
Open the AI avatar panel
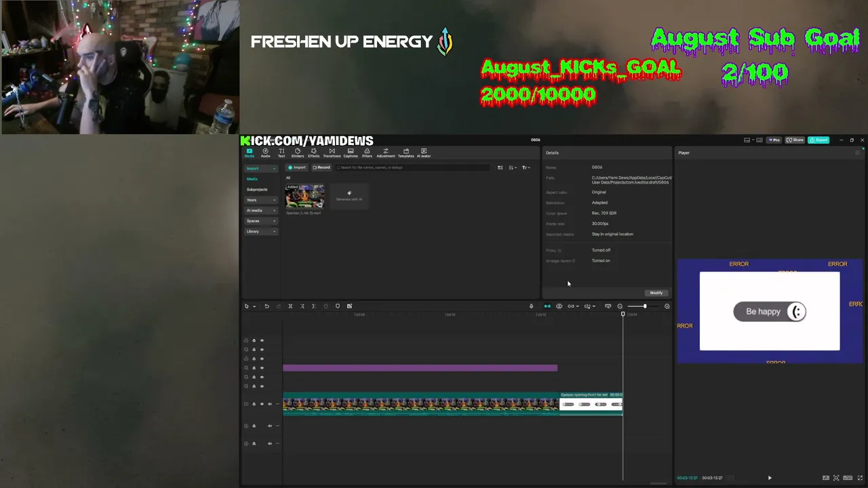tap(424, 152)
